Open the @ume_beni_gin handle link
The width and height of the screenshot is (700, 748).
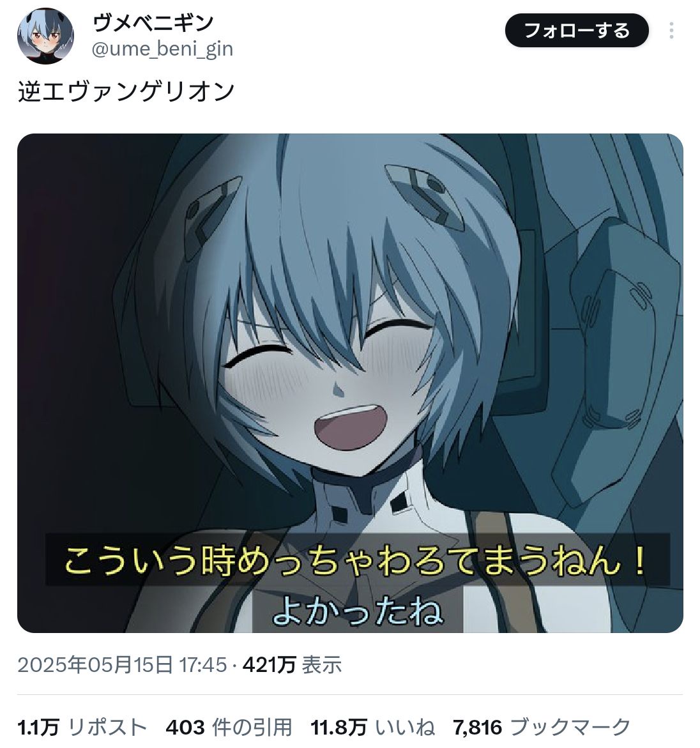pyautogui.click(x=162, y=49)
